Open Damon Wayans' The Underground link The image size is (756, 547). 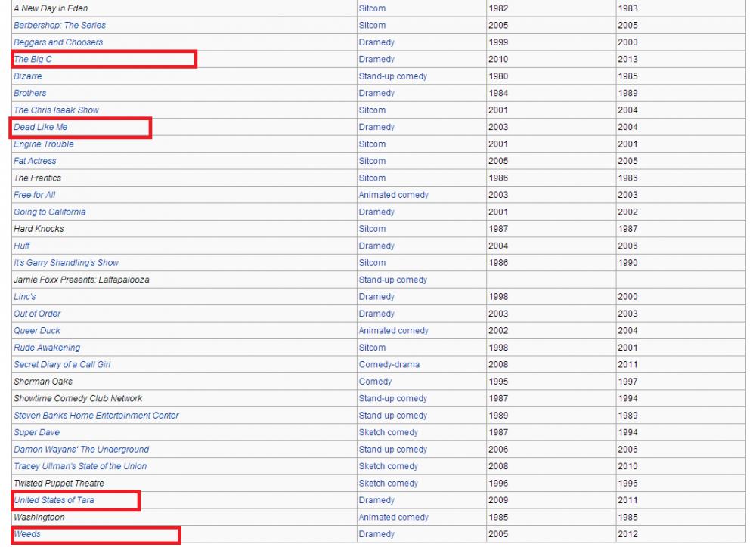[81, 450]
